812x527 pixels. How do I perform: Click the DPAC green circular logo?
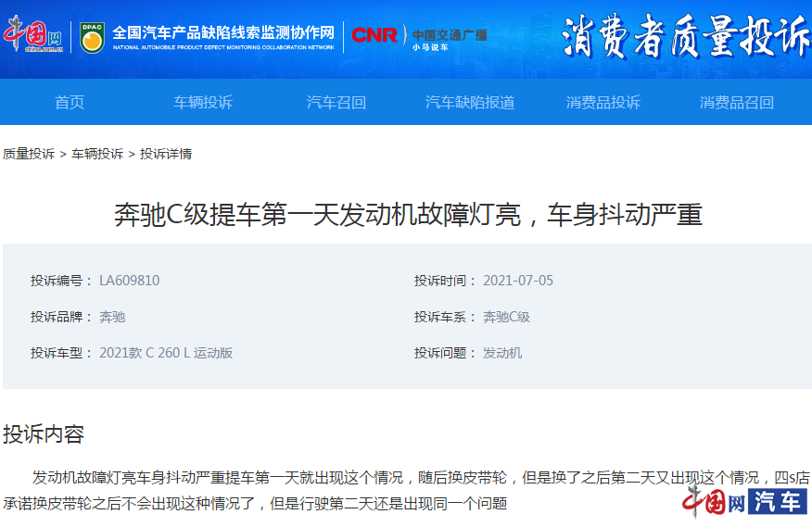click(x=92, y=38)
